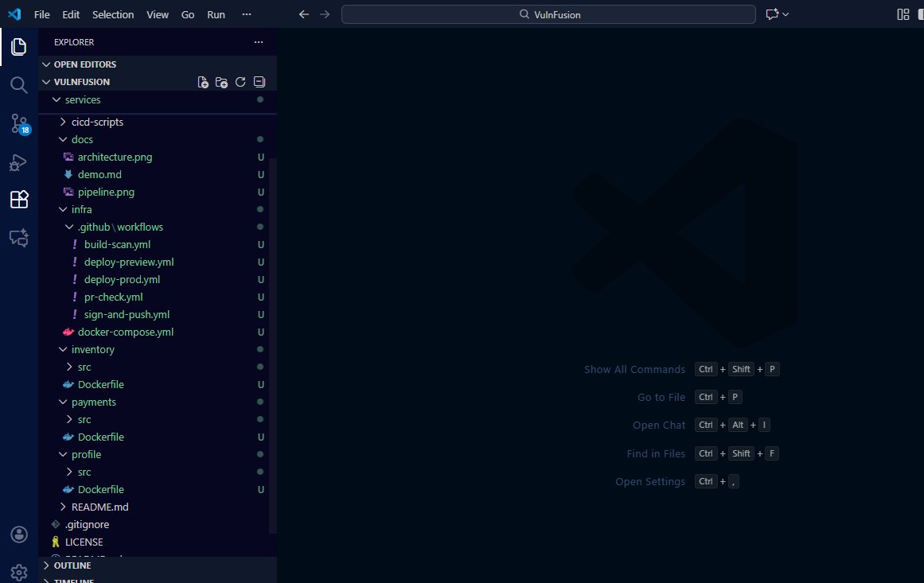
Task: Collapse the .github\workflows folder
Action: click(x=158, y=227)
